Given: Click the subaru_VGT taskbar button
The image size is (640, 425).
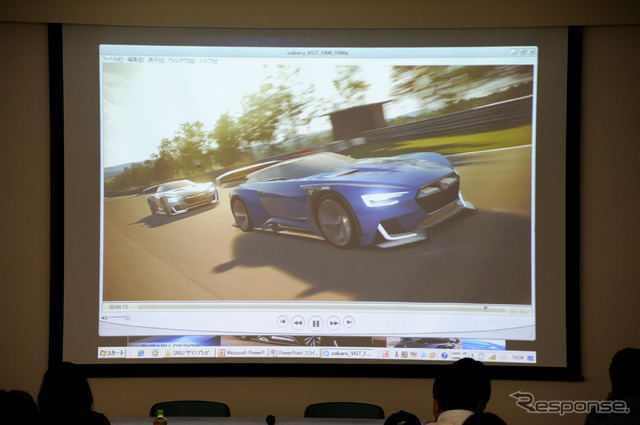Looking at the screenshot, I should click(348, 354).
